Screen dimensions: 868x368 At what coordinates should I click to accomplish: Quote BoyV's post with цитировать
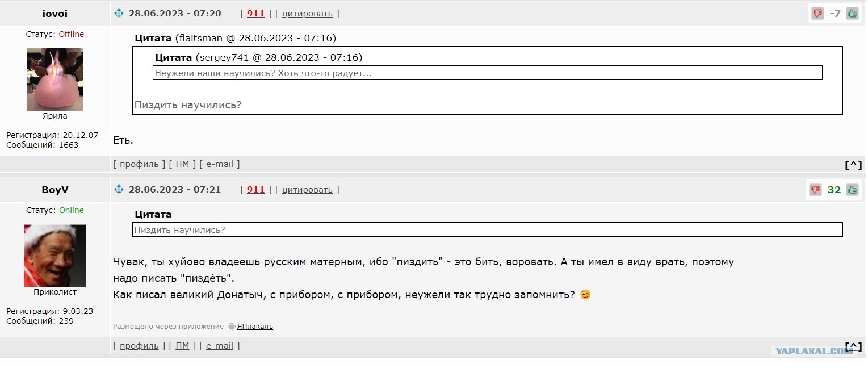pos(307,190)
